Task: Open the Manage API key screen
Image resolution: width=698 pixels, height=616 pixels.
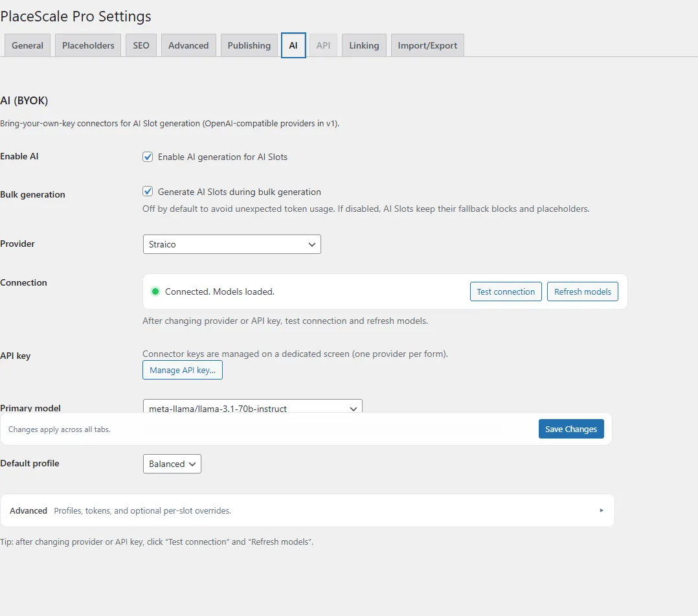Action: [x=182, y=370]
